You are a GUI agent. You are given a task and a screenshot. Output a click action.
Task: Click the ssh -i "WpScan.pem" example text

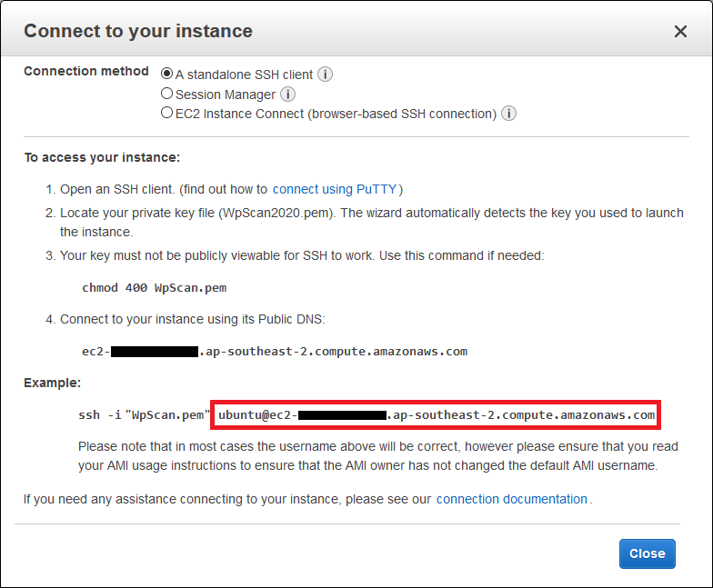144,414
